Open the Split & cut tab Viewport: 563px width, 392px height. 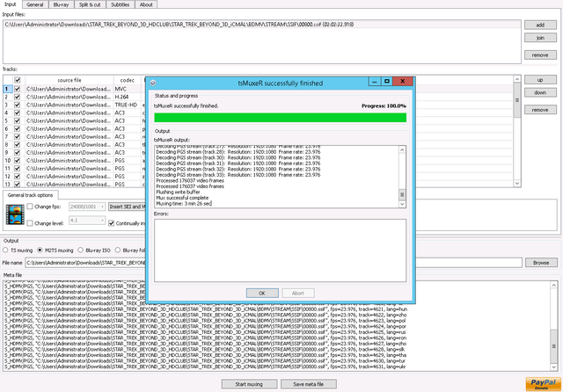pyautogui.click(x=90, y=4)
